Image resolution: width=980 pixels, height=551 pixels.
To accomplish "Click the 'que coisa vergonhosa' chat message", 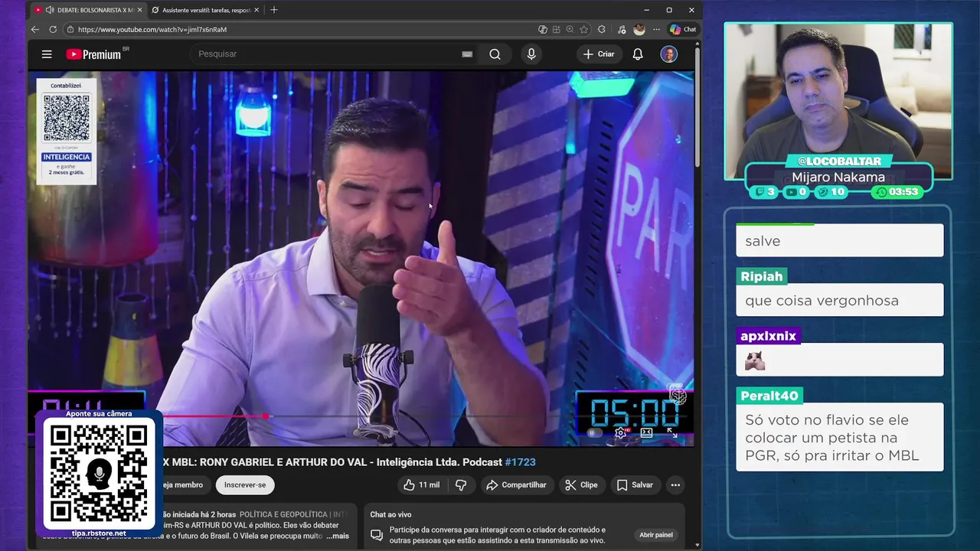I will click(840, 300).
